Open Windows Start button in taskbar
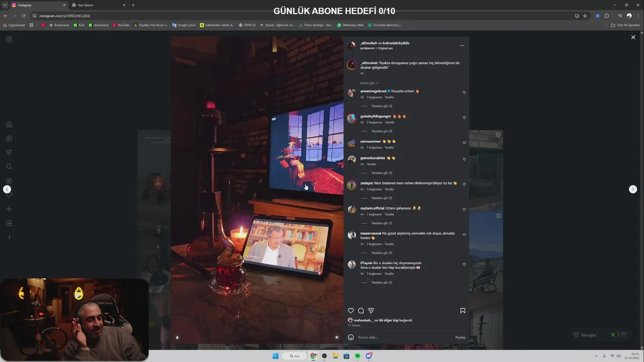This screenshot has height=362, width=644. (275, 356)
